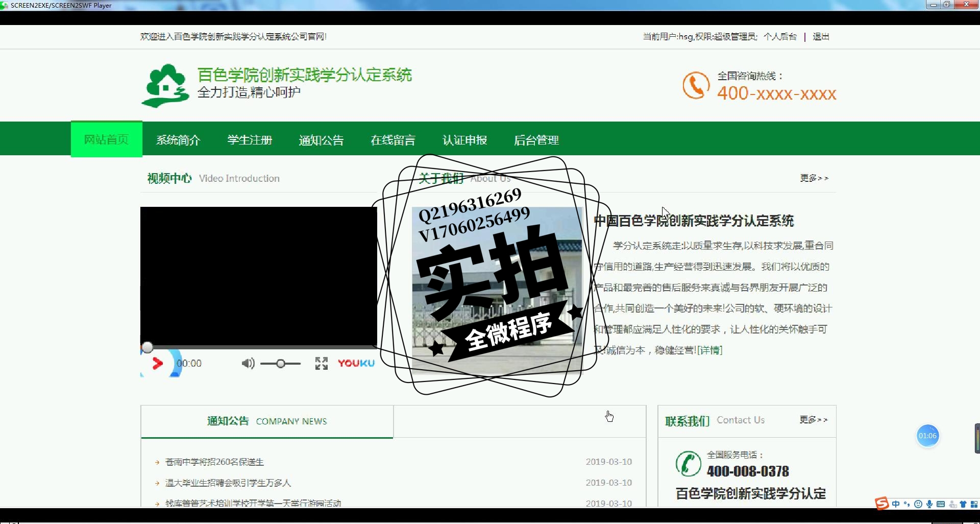Click the IME user account icon
The width and height of the screenshot is (980, 524).
(952, 505)
